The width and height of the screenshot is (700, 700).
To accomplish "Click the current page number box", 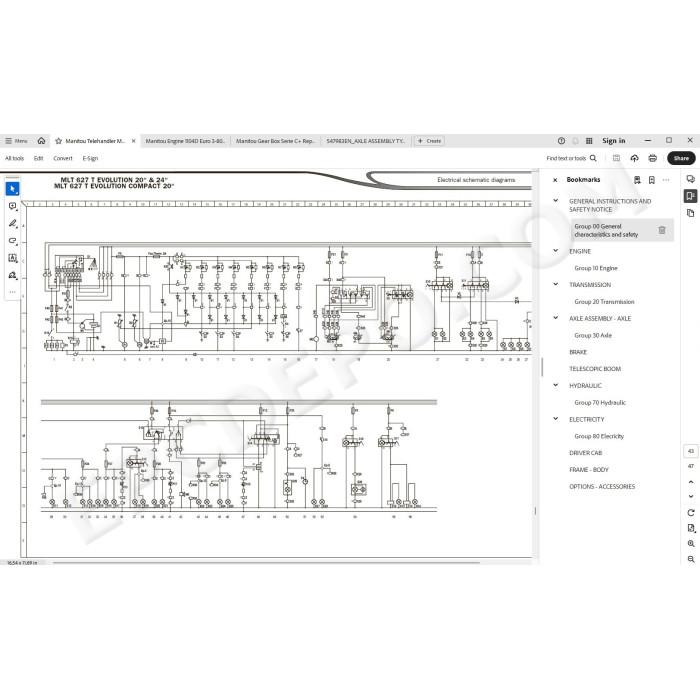I will 691,451.
